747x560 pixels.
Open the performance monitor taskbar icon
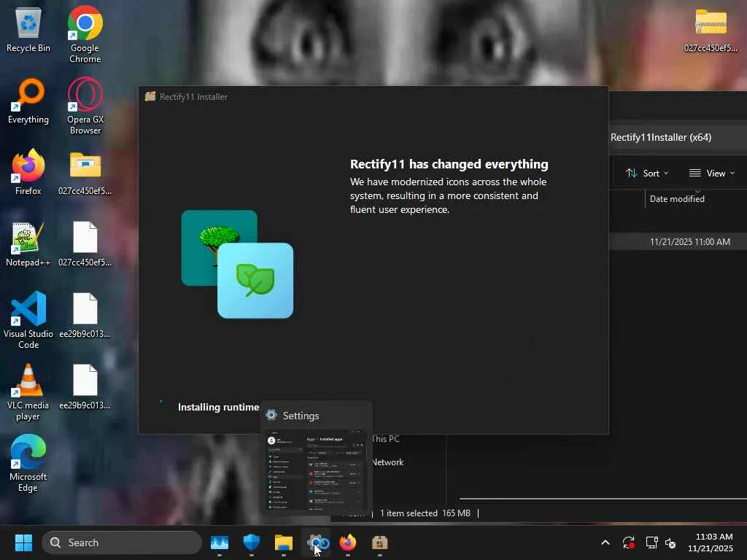click(x=220, y=542)
